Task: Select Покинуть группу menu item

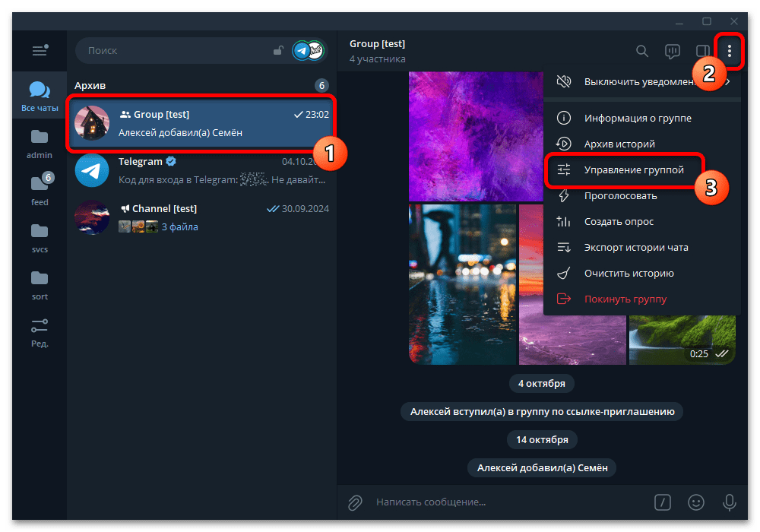Action: [642, 299]
